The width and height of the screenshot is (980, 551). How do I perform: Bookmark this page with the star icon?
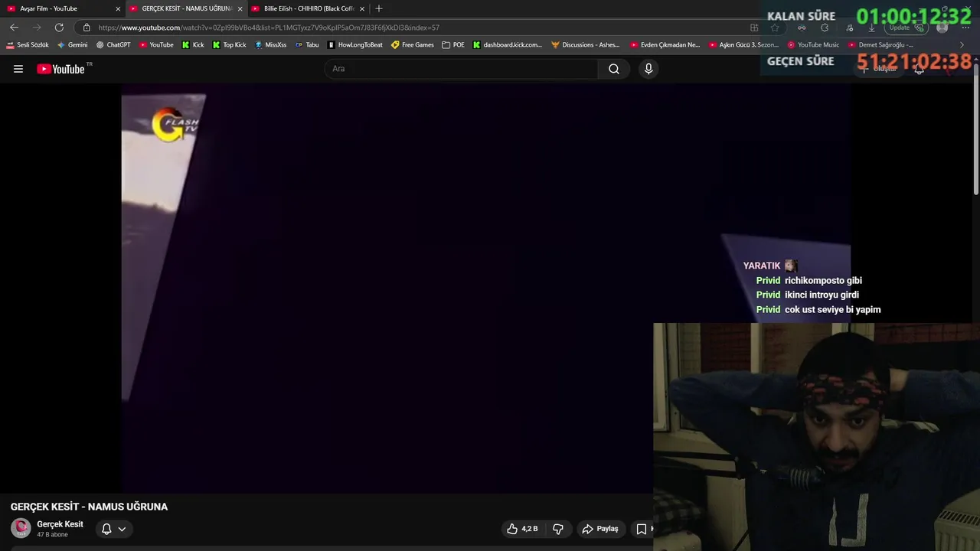(x=775, y=28)
